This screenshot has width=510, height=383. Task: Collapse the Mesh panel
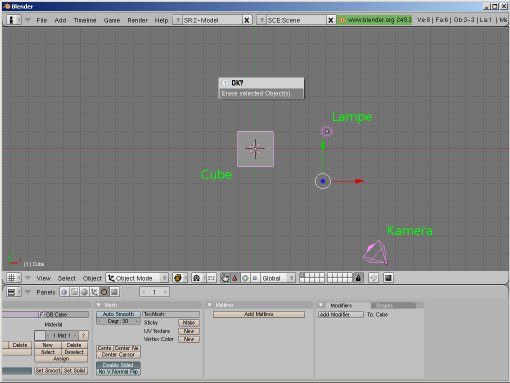[x=98, y=305]
